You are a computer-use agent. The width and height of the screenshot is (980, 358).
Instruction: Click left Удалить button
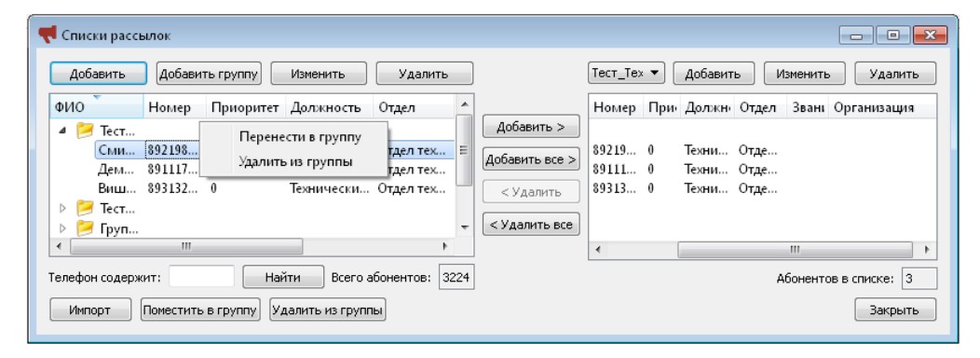pyautogui.click(x=424, y=74)
